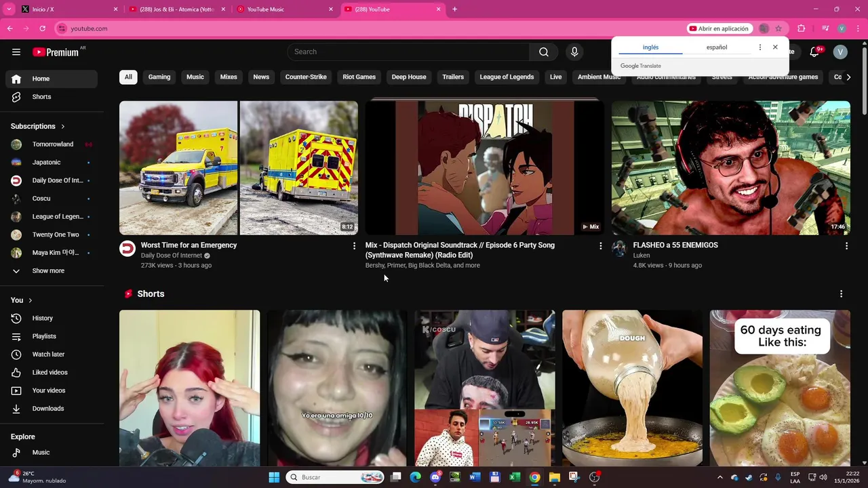868x488 pixels.
Task: Reload the page
Action: (x=42, y=28)
